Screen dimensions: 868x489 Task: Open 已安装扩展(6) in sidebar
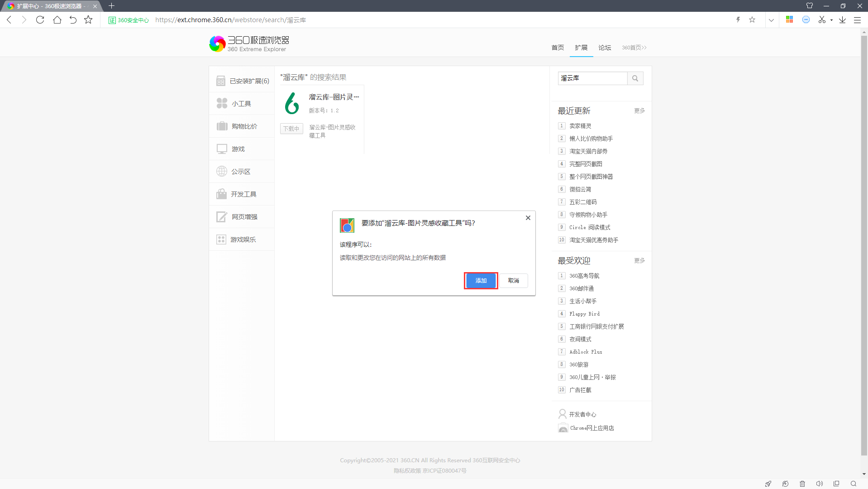point(242,81)
